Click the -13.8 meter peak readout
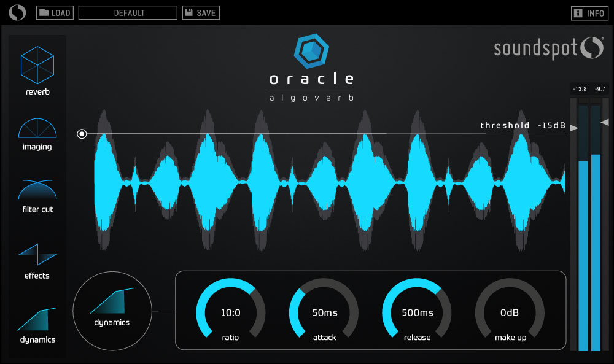 pyautogui.click(x=580, y=89)
